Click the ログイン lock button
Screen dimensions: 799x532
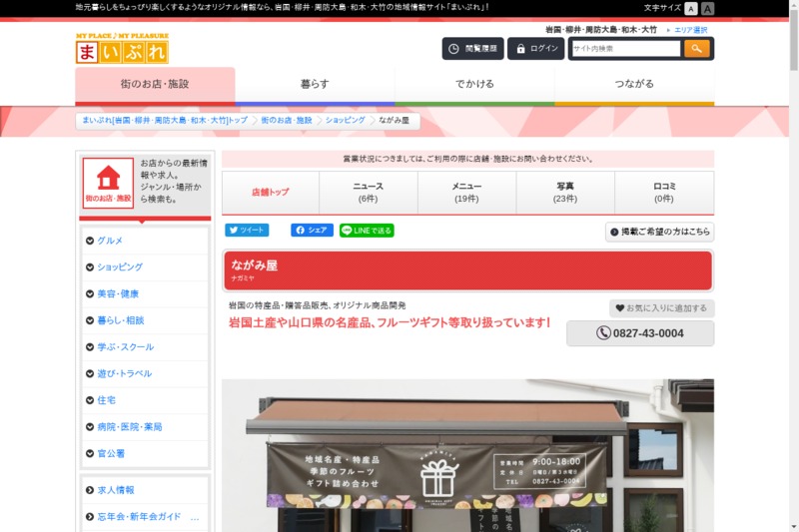click(535, 49)
